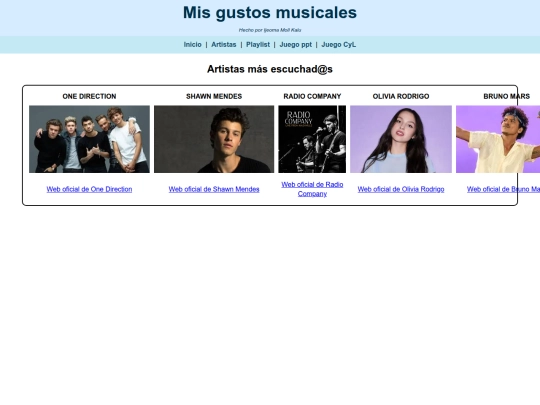Viewport: 540px width, 405px height.
Task: Open Web oficial de Olivia Rodrigo link
Action: 401,189
